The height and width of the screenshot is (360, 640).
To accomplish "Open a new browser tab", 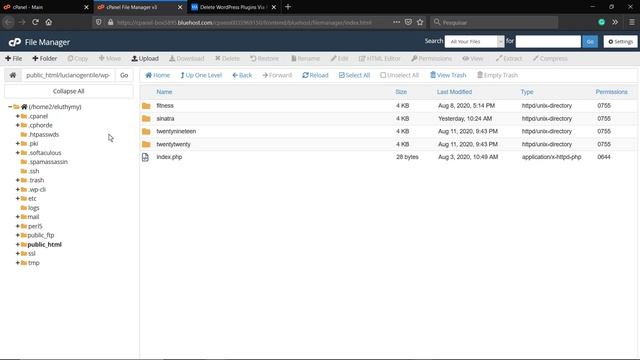I will [288, 7].
